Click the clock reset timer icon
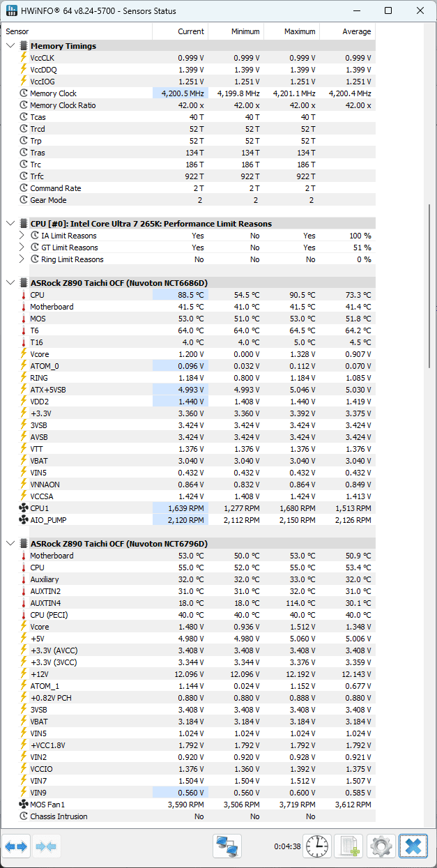437x868 pixels. (x=316, y=846)
